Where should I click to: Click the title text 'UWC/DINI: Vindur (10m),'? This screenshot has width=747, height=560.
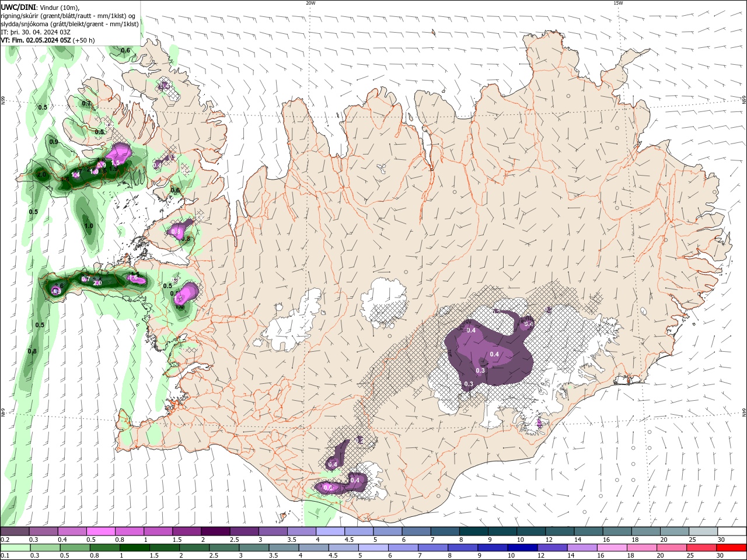tap(40, 7)
